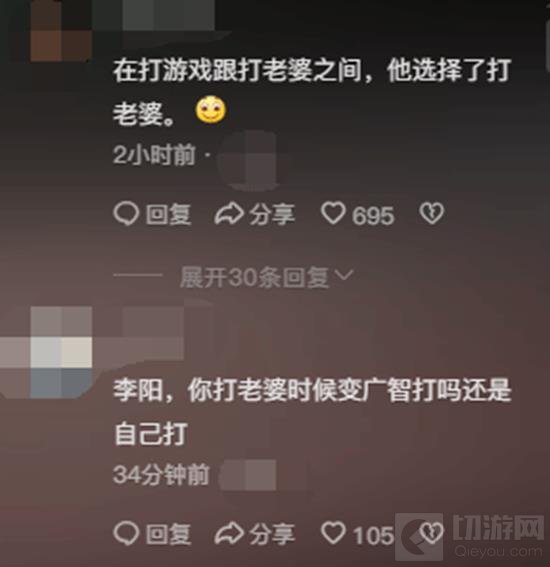Tap the reply bubble icon on second comment

coord(126,533)
